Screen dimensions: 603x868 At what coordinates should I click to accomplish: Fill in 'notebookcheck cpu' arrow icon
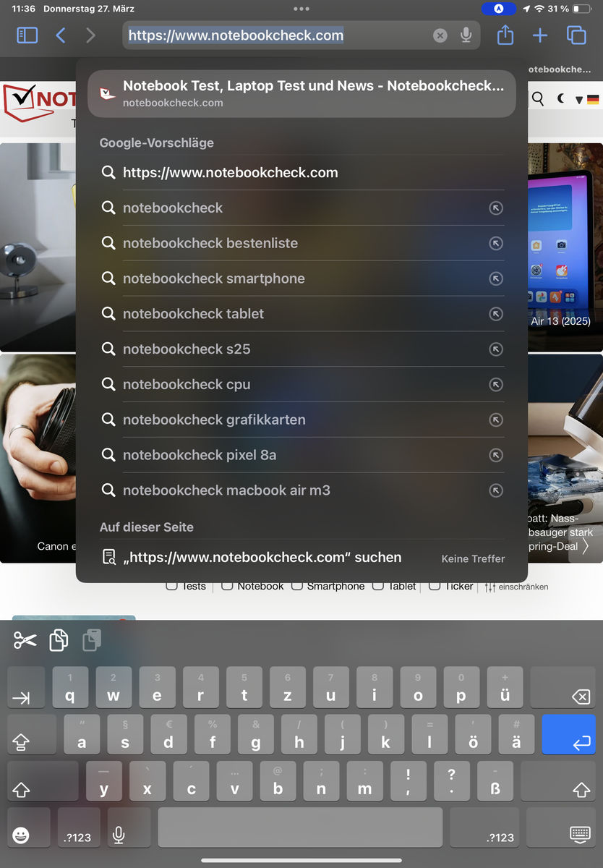point(496,385)
